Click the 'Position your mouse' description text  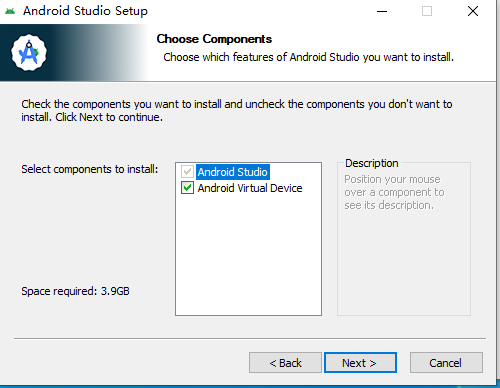(394, 192)
